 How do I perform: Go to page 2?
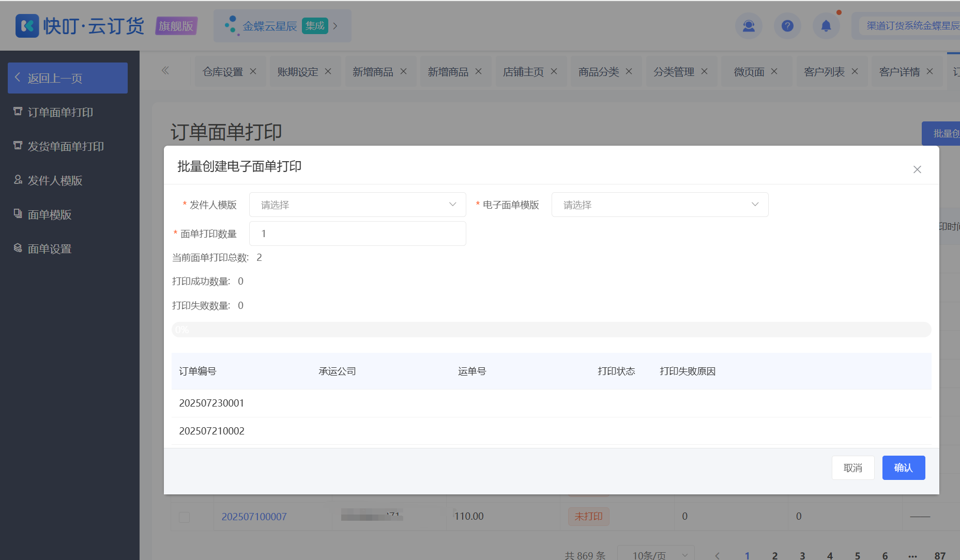coord(775,555)
